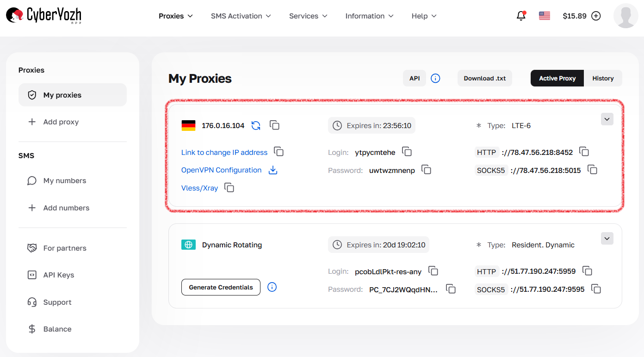Copy the Dynamic Rotating password
Image resolution: width=644 pixels, height=357 pixels.
pyautogui.click(x=451, y=289)
